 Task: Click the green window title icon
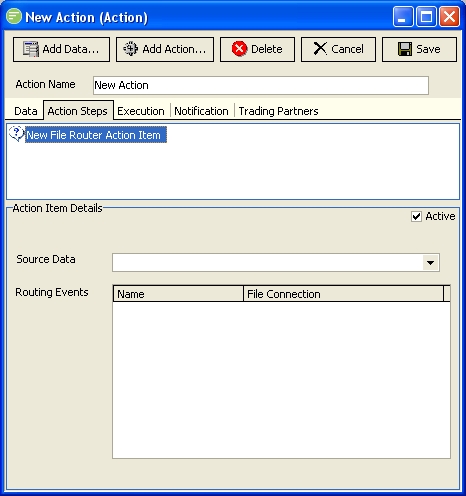[14, 16]
